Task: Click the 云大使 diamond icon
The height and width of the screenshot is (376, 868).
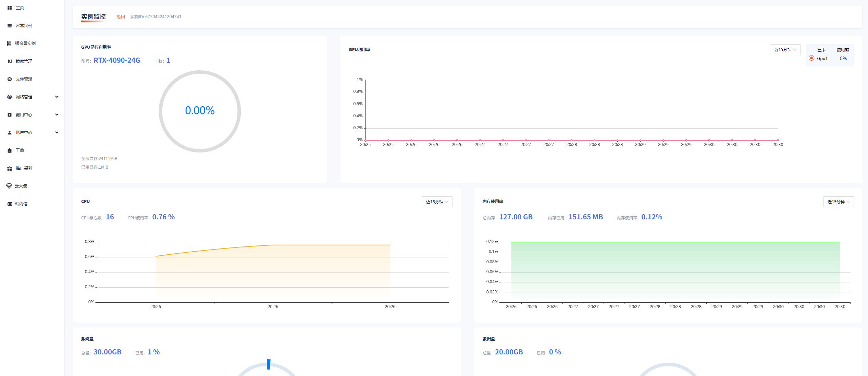Action: 9,186
